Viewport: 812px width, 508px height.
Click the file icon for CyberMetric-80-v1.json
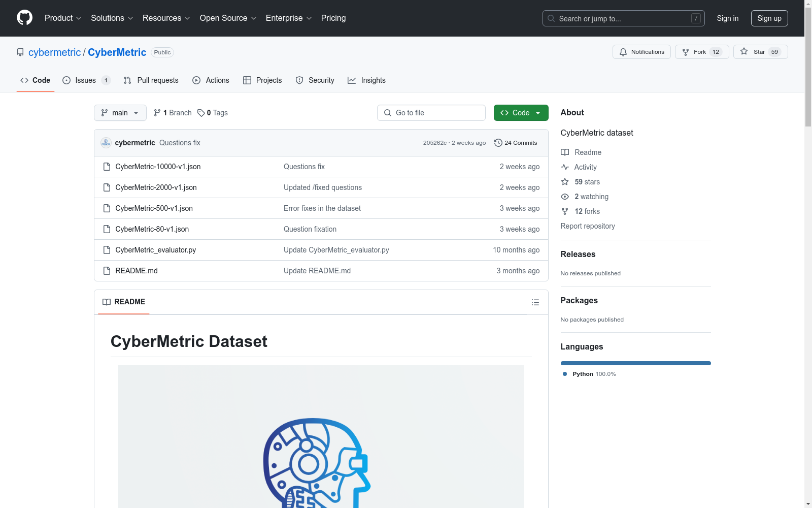point(107,229)
